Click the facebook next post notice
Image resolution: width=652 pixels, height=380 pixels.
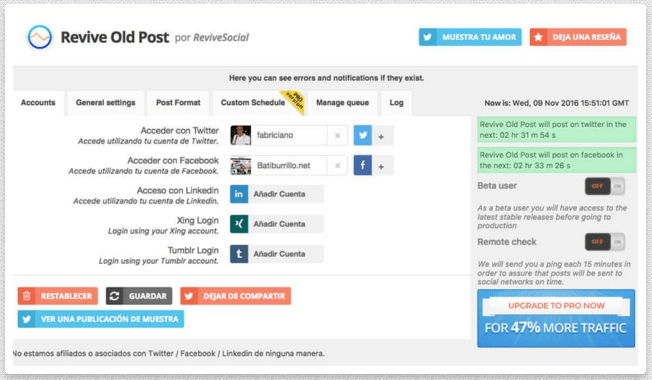(x=556, y=160)
